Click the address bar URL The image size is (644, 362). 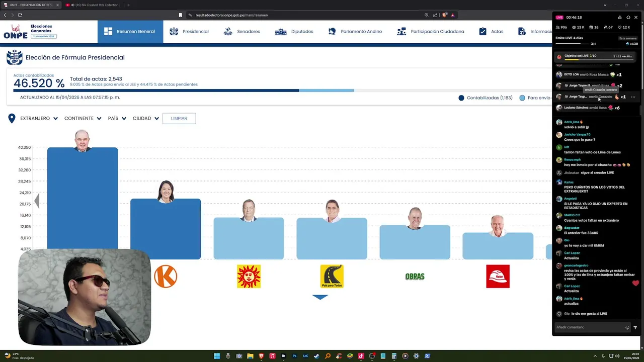tap(231, 15)
